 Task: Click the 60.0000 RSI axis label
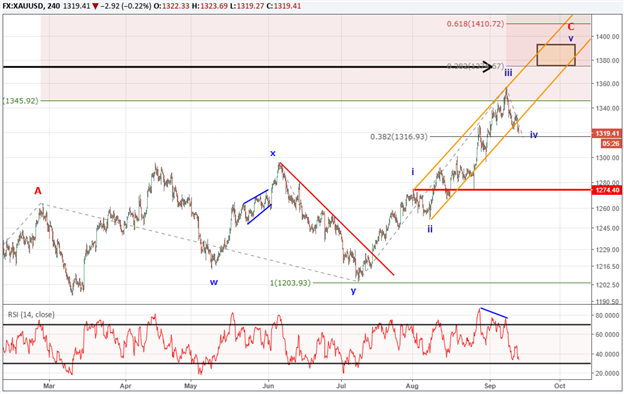pyautogui.click(x=607, y=335)
